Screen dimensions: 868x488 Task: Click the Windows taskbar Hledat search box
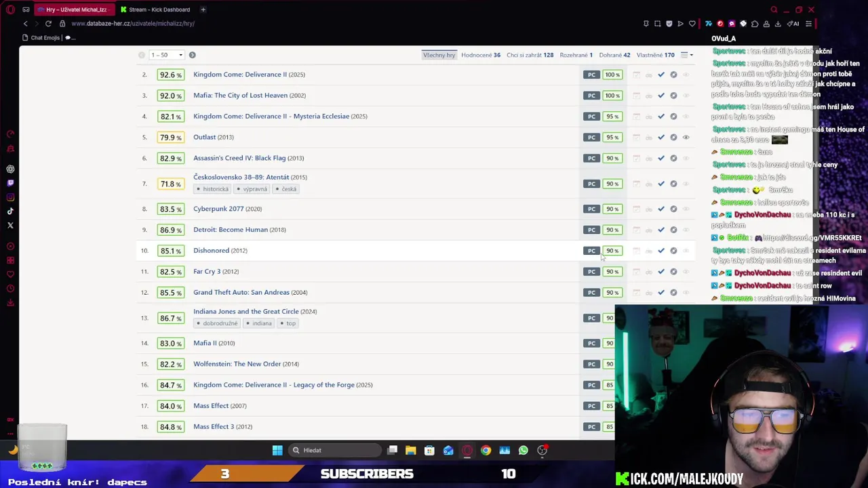pos(334,450)
